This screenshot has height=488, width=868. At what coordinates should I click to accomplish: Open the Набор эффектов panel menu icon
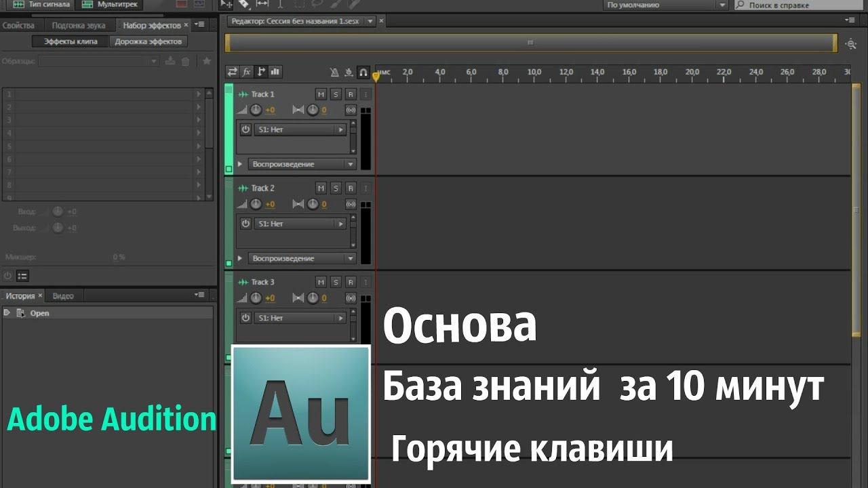click(x=199, y=24)
